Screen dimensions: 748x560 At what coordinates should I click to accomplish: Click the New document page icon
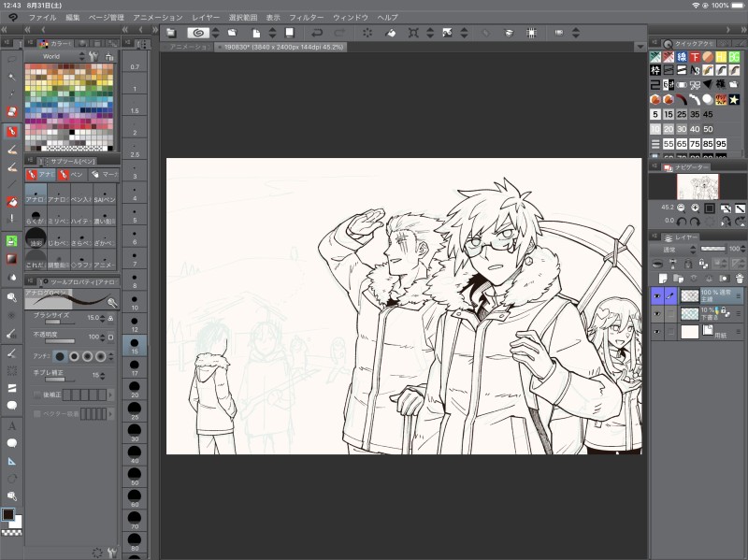coord(256,33)
